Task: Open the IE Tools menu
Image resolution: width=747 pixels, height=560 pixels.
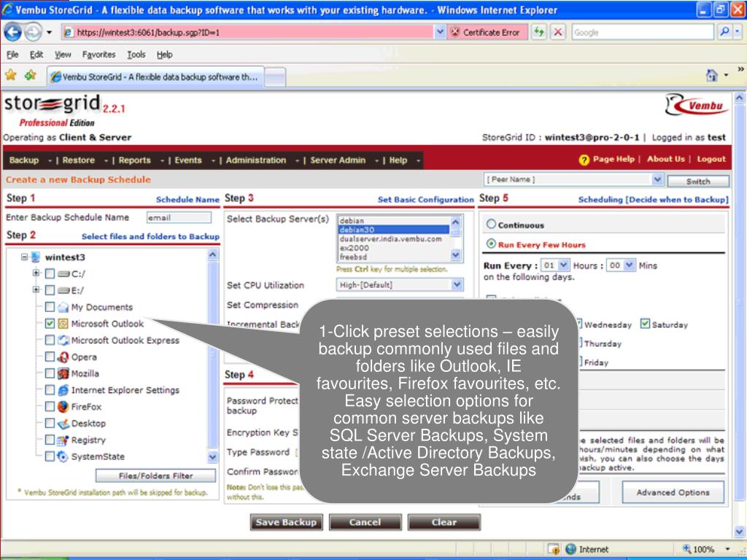Action: tap(136, 54)
